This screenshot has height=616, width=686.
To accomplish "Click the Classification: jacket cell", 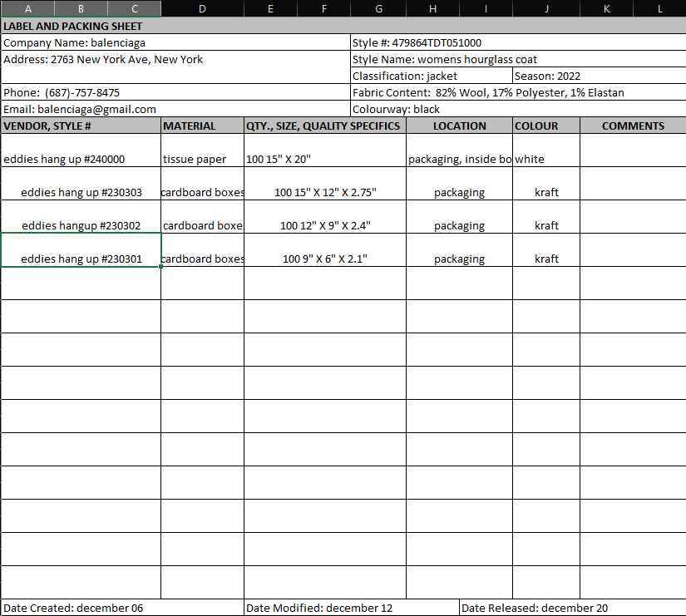I will 432,76.
